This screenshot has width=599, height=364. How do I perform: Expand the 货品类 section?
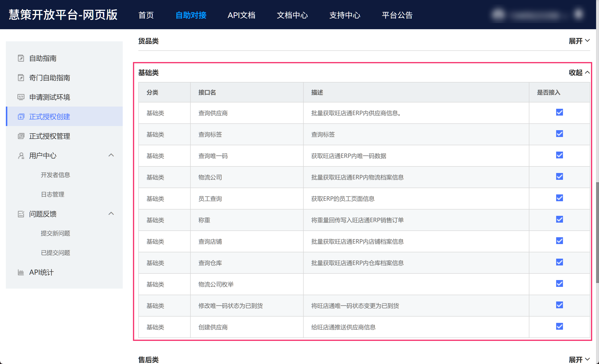[579, 41]
